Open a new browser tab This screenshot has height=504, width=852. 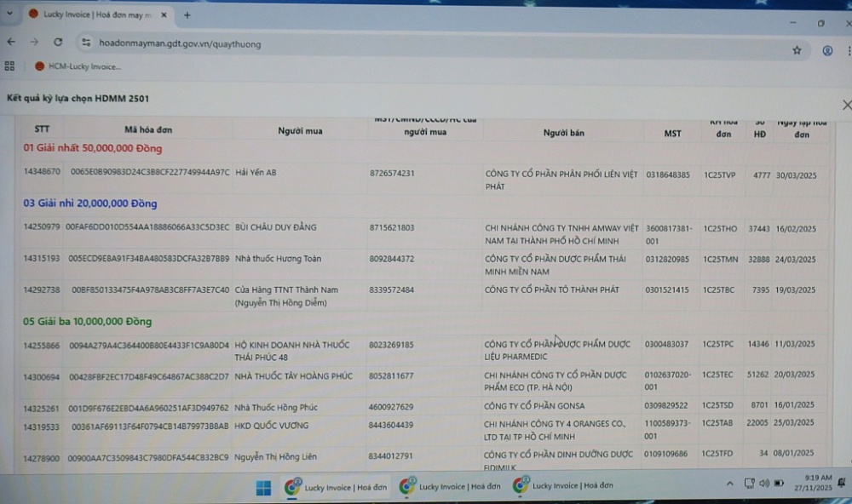coord(187,14)
